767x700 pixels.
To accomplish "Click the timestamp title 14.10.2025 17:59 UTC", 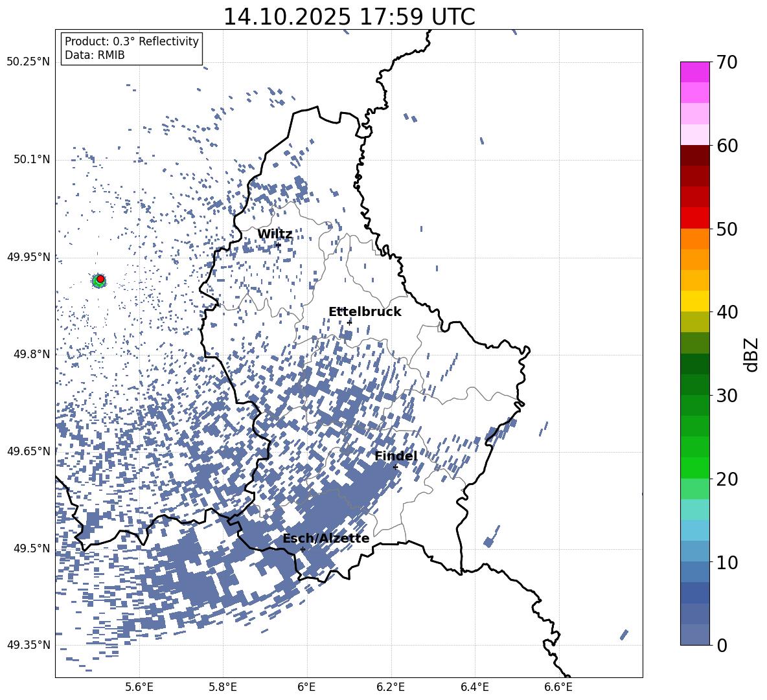I will pos(349,17).
